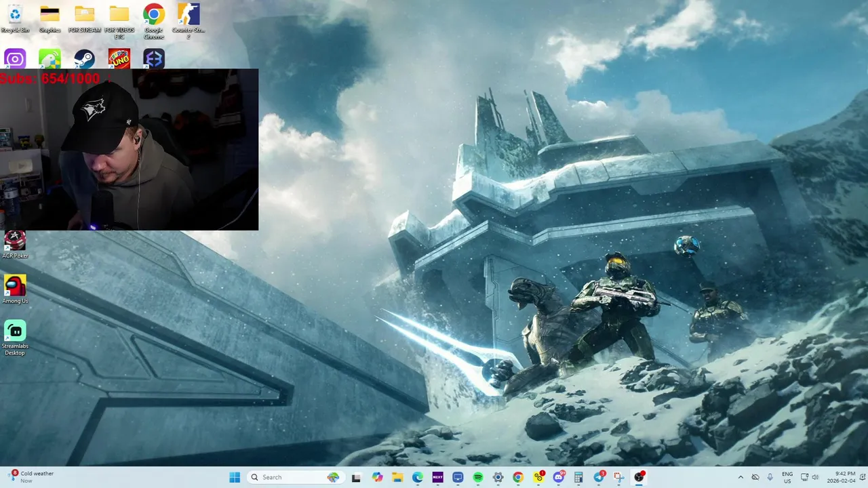Screen dimensions: 868x488
Task: Open Discord from the taskbar
Action: [559, 477]
